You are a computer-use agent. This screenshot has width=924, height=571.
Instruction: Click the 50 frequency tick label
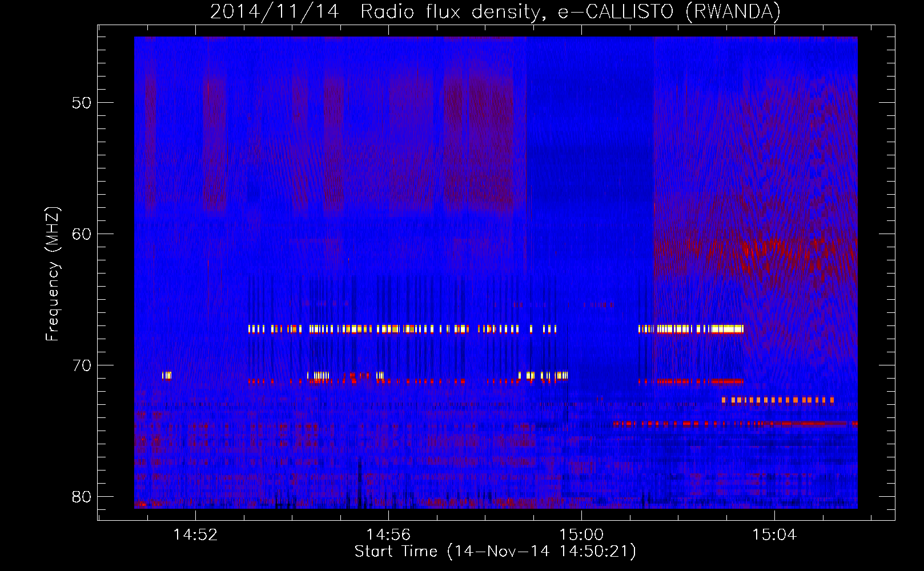click(x=82, y=103)
